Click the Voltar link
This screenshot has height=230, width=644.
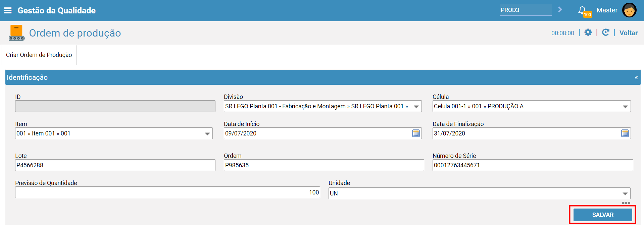tap(628, 33)
